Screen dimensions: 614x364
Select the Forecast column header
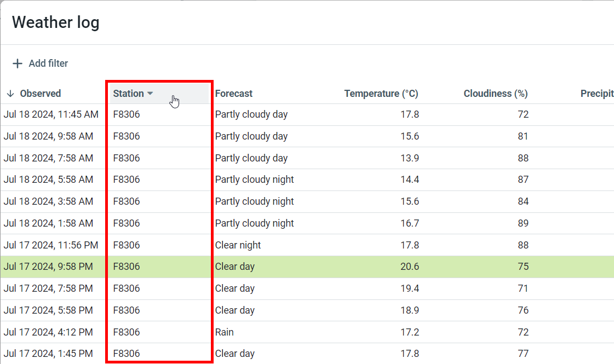pos(233,94)
